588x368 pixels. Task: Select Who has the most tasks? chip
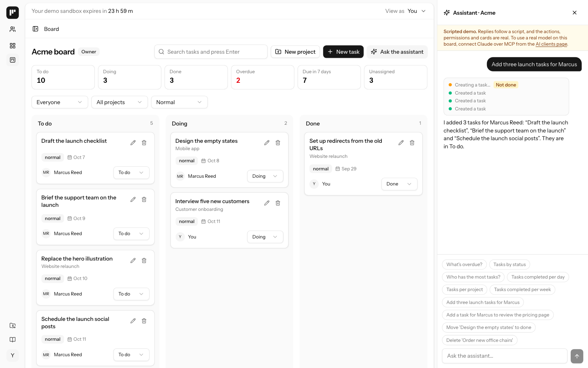[x=473, y=277]
